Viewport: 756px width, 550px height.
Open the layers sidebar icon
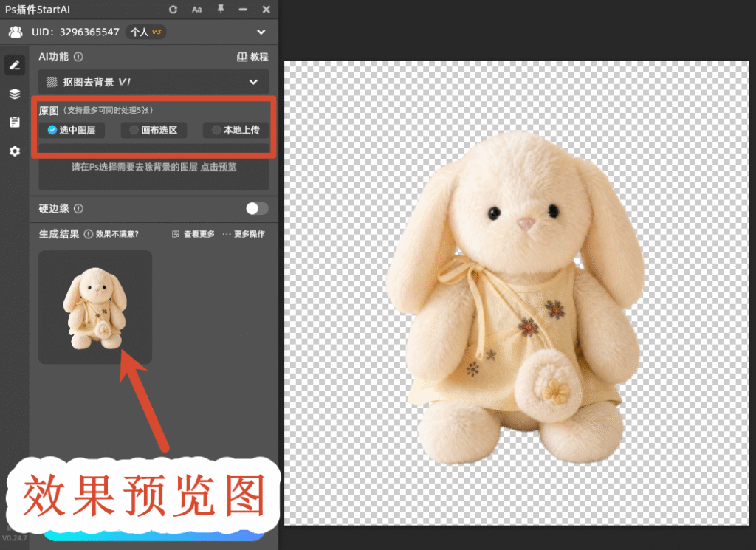[15, 94]
